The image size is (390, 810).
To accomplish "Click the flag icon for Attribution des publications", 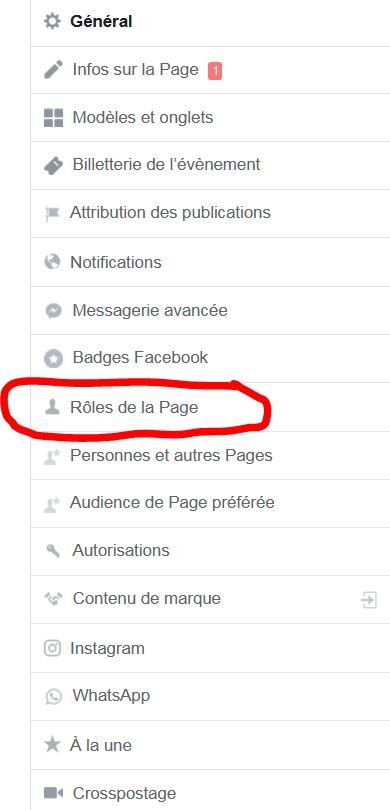I will (52, 213).
